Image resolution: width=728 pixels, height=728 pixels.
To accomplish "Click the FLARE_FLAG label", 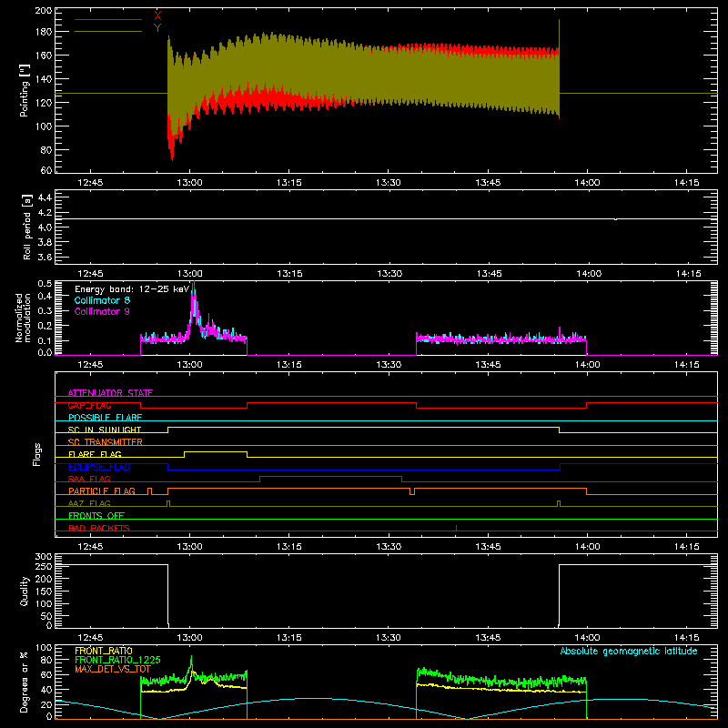I will click(x=95, y=454).
